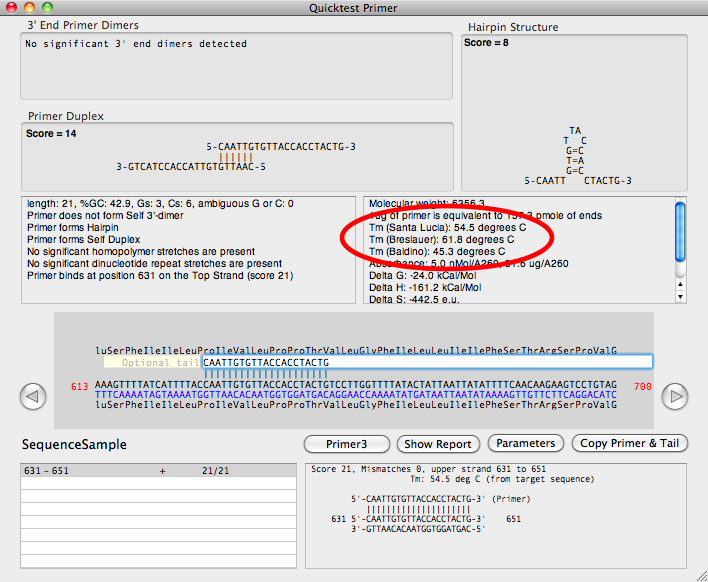Click the blue scrollbar thumb in properties panel
This screenshot has height=582, width=708.
tap(681, 233)
